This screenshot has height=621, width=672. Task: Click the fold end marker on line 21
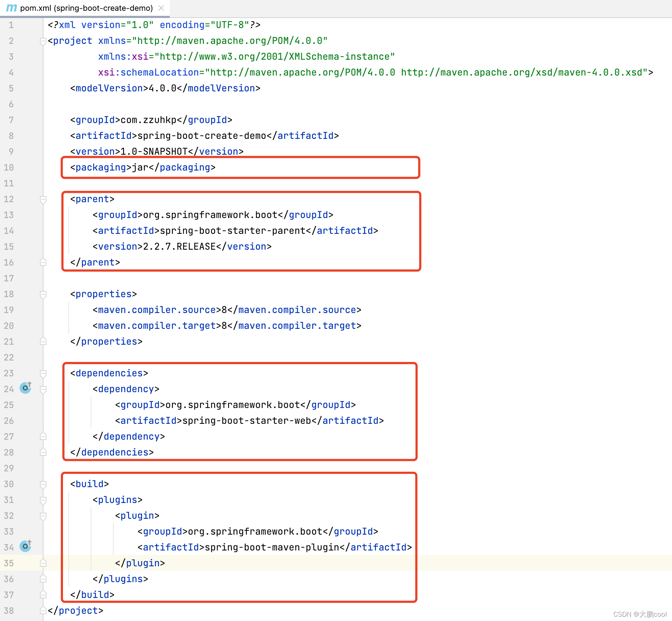[43, 341]
